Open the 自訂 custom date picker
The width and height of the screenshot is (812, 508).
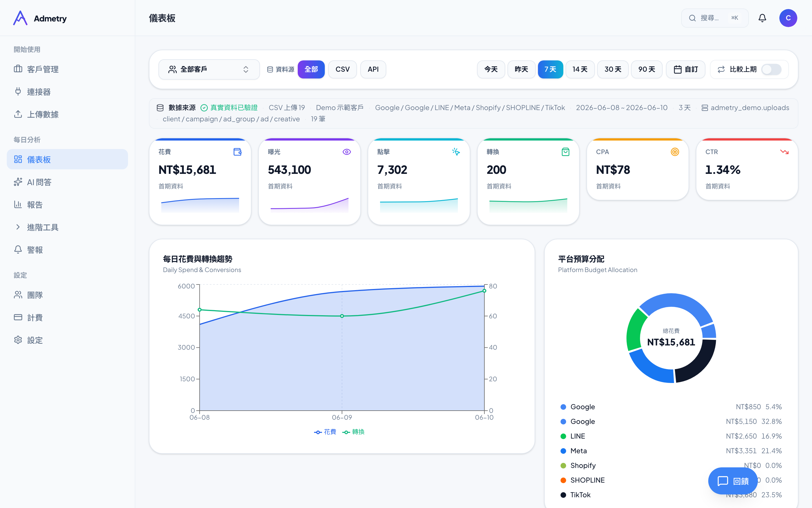click(x=685, y=69)
